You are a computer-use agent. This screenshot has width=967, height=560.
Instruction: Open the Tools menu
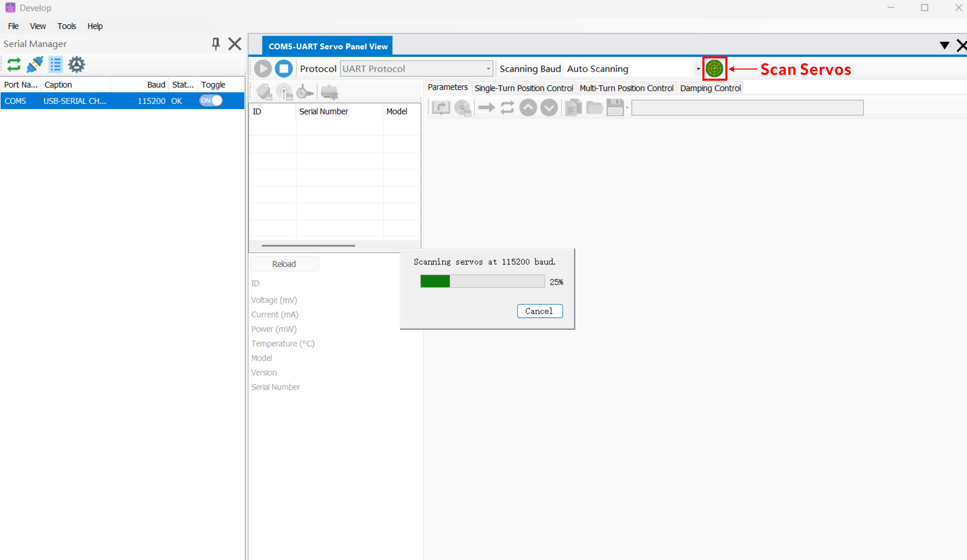pyautogui.click(x=66, y=26)
